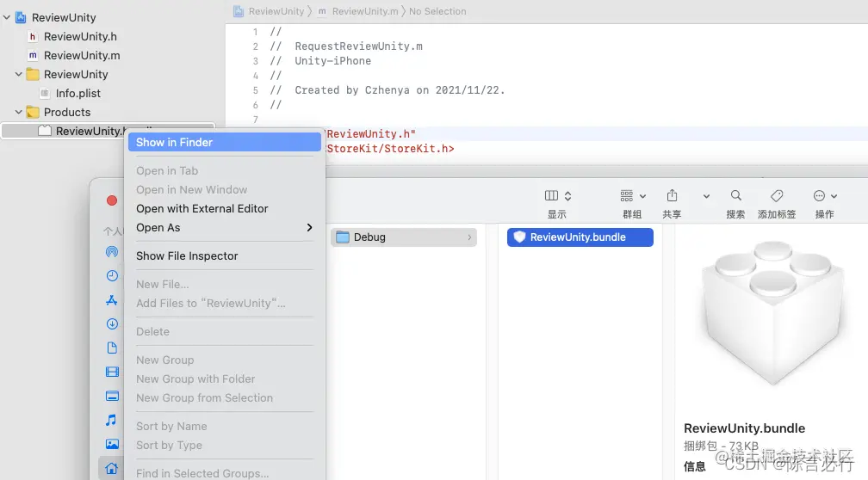868x480 pixels.
Task: Click the Debug folder's column chevron
Action: (x=469, y=237)
